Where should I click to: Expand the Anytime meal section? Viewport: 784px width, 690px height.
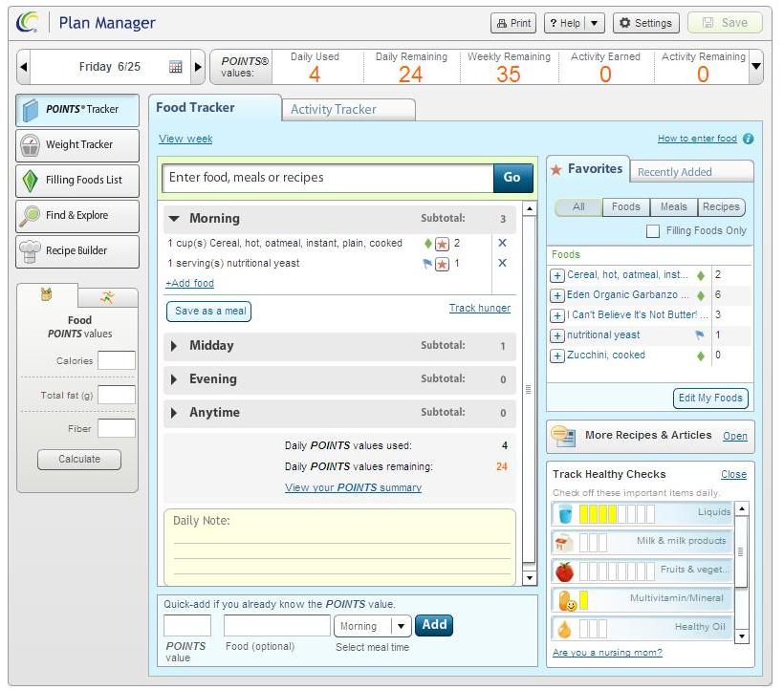point(174,413)
